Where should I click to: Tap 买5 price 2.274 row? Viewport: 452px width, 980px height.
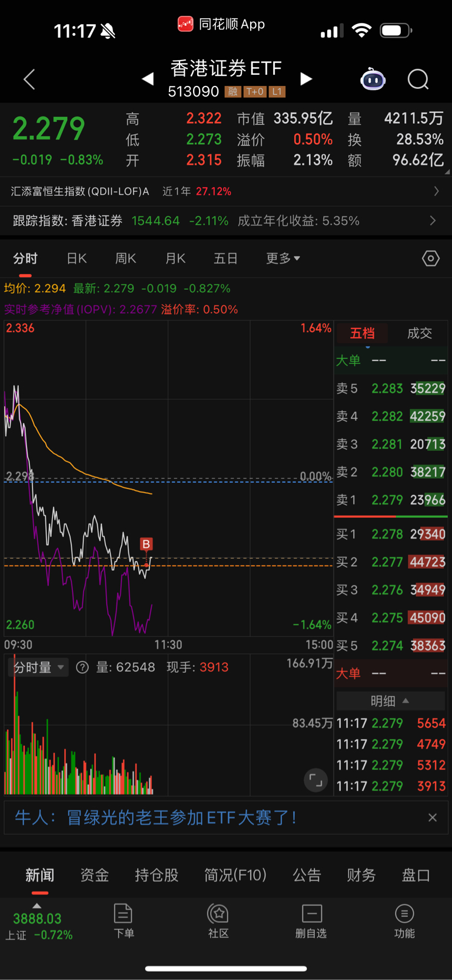(391, 646)
